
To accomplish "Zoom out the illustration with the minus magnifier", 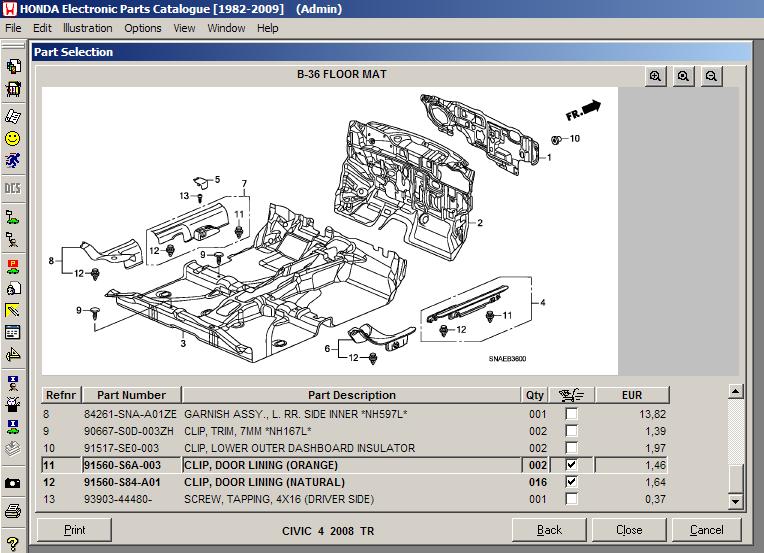I will coord(711,76).
